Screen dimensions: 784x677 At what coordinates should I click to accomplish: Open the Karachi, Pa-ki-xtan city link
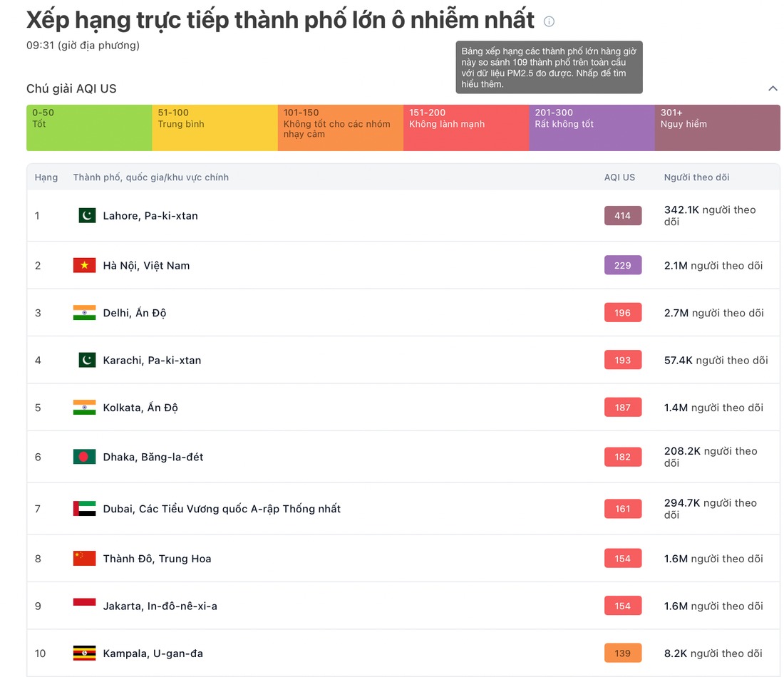point(152,361)
